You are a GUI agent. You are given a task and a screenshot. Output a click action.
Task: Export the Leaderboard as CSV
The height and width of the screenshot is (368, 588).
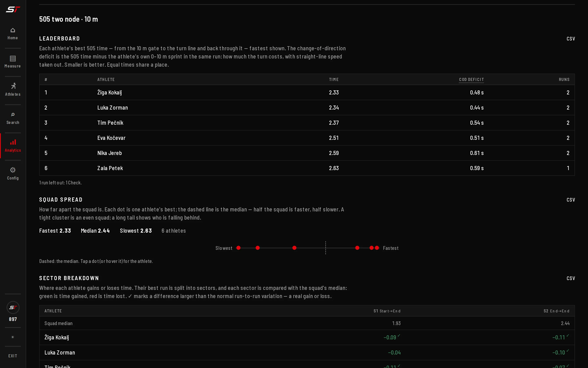[x=571, y=39]
